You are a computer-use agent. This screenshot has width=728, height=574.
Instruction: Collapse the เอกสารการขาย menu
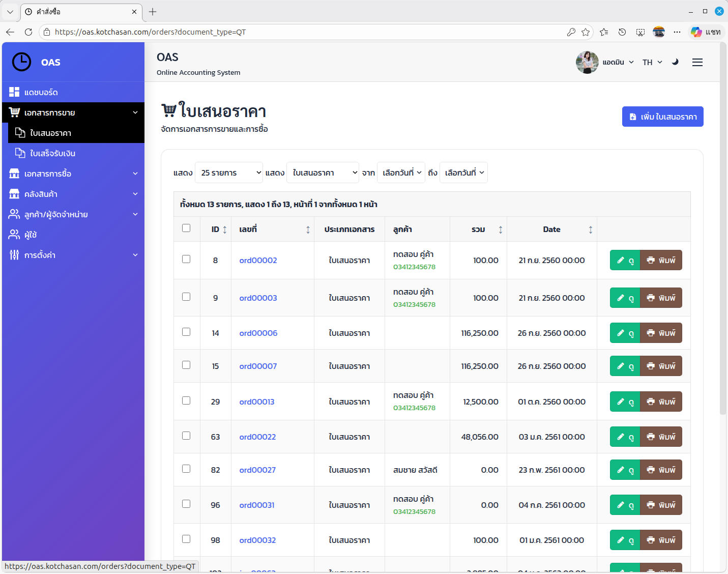[x=73, y=112]
